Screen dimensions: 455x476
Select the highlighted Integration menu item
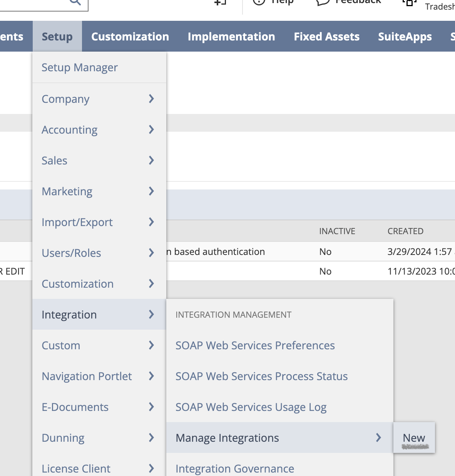coord(99,315)
